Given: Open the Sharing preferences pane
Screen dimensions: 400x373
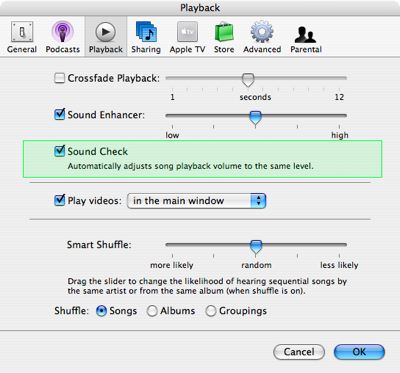Looking at the screenshot, I should [146, 37].
